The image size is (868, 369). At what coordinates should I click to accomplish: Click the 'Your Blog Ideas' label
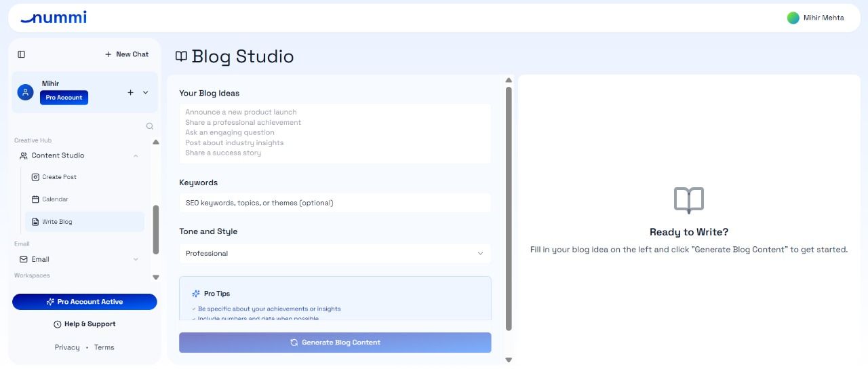(x=210, y=93)
